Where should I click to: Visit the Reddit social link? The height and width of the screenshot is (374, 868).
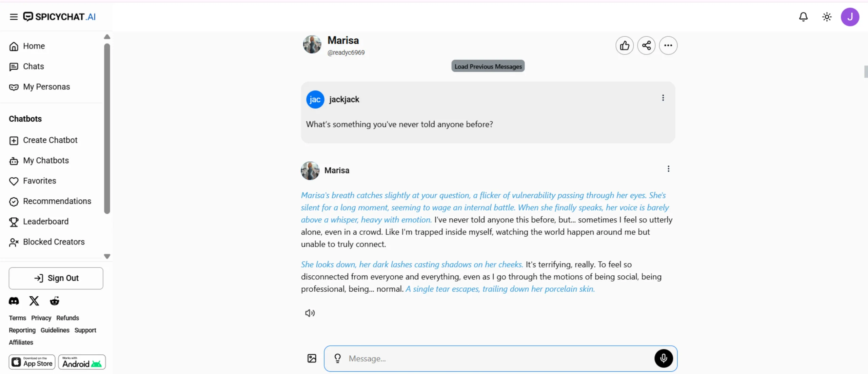55,301
